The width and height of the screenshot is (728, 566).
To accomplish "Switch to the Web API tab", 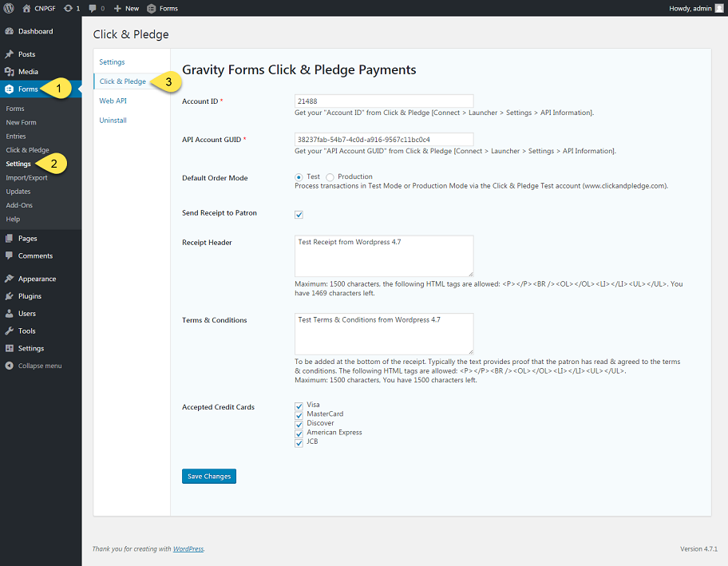I will pos(113,101).
